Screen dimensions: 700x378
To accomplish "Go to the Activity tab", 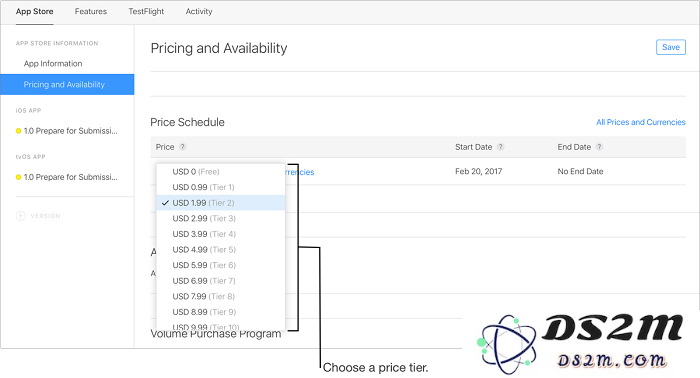I will pyautogui.click(x=199, y=12).
